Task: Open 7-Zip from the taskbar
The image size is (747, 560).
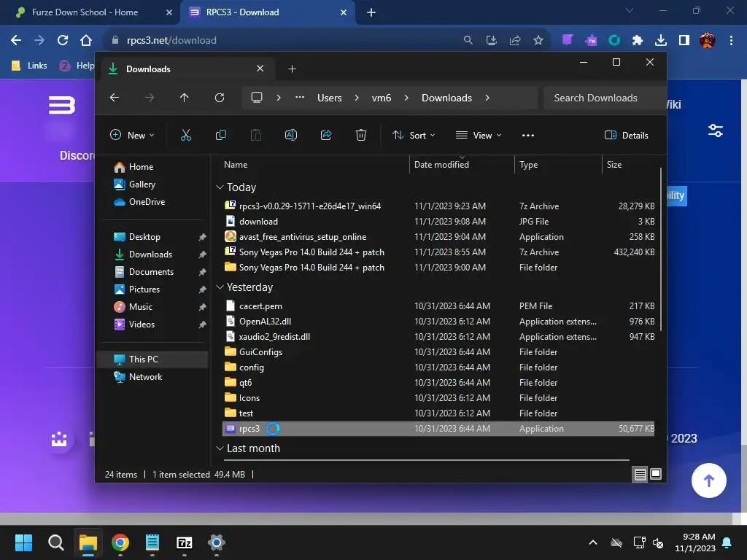Action: coord(185,542)
